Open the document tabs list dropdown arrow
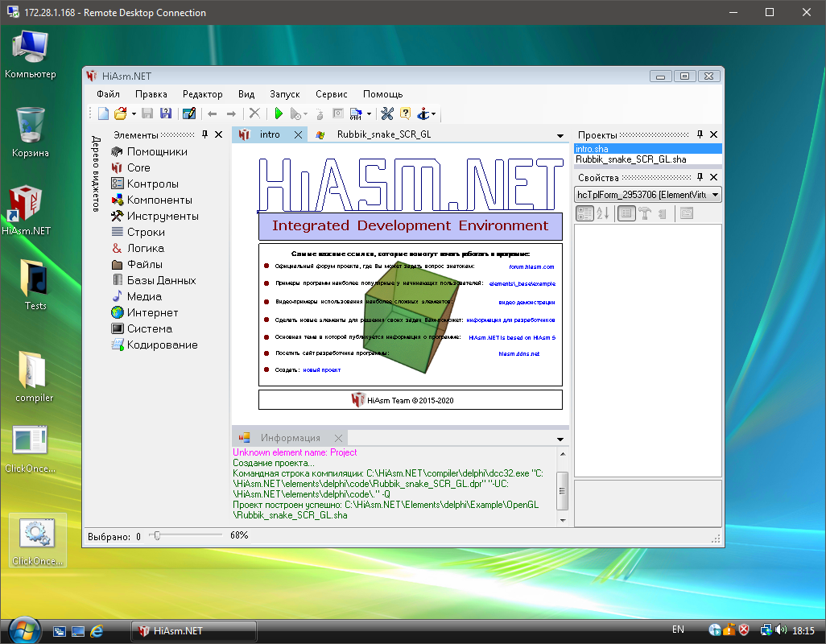This screenshot has width=826, height=644. [x=560, y=135]
